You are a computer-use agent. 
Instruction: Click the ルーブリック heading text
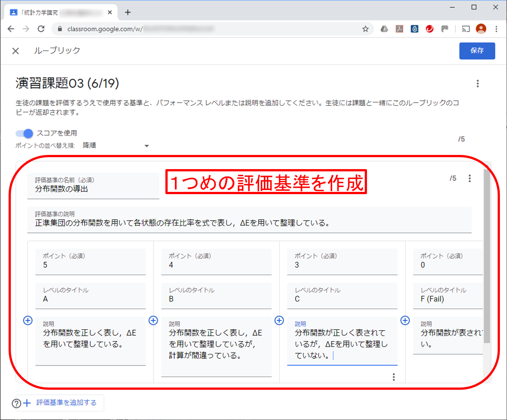click(x=57, y=50)
